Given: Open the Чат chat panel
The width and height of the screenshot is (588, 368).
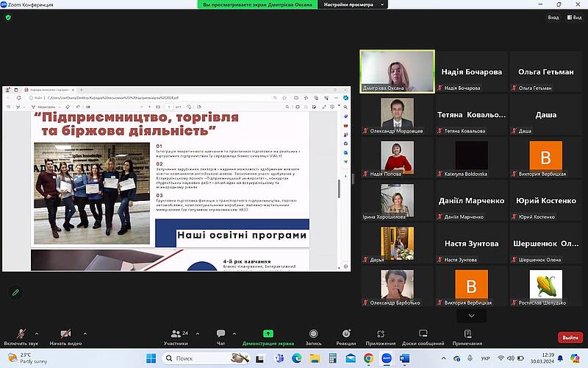Looking at the screenshot, I should pos(220,336).
